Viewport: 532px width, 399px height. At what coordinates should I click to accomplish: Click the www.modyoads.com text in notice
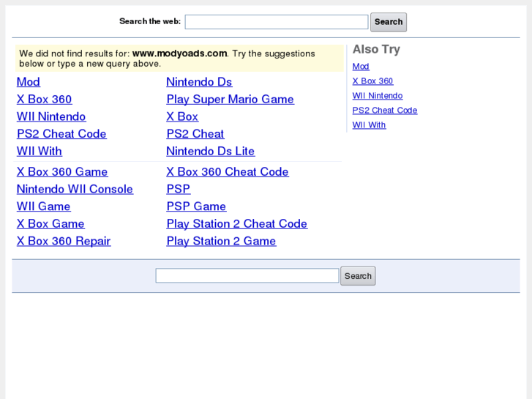tap(179, 53)
